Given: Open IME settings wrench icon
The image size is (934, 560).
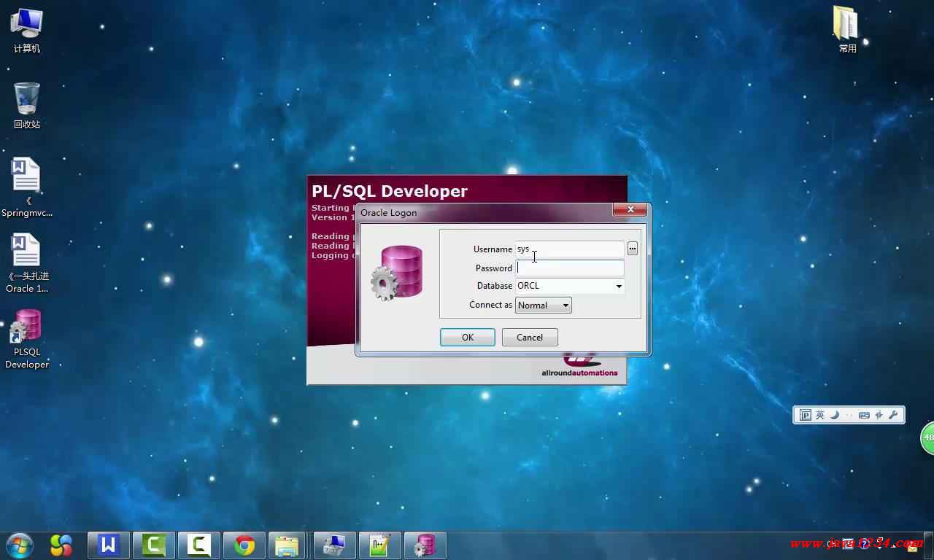Looking at the screenshot, I should [893, 415].
